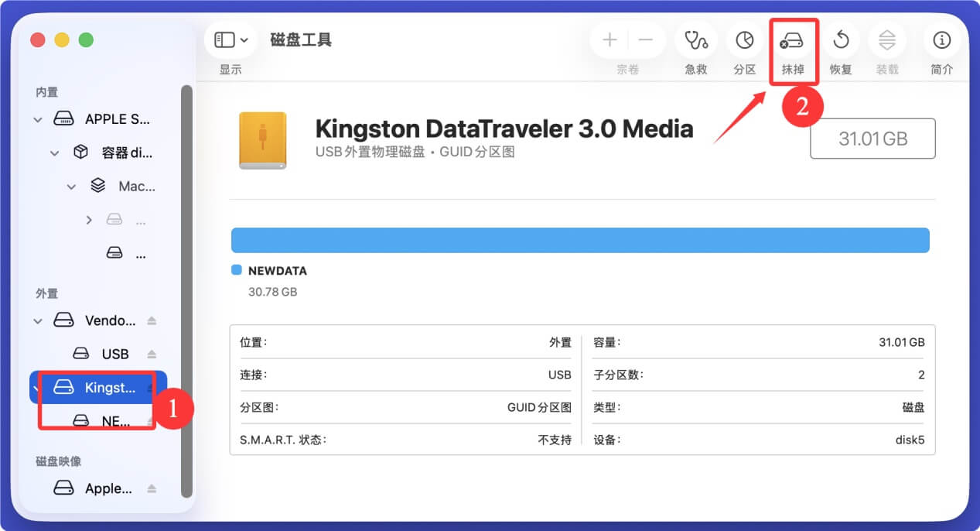The height and width of the screenshot is (531, 980).
Task: Eject the NEWDATA volume
Action: coord(150,422)
